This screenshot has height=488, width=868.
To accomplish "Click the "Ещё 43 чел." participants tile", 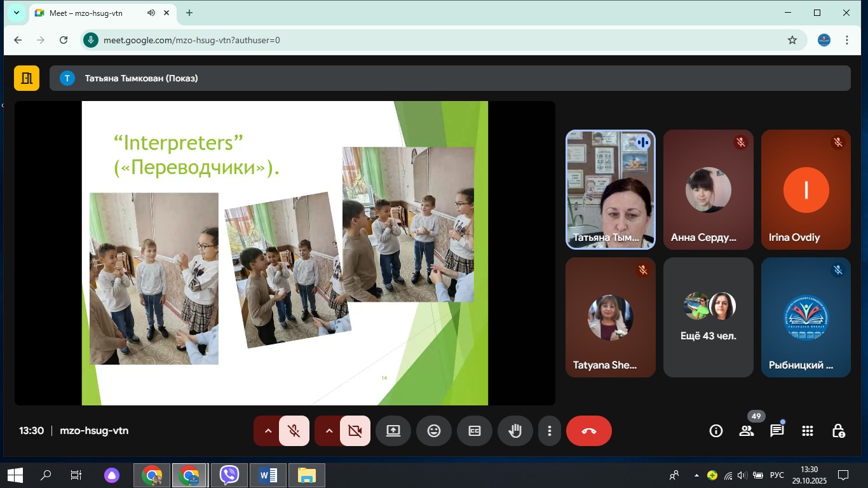I will [x=708, y=317].
